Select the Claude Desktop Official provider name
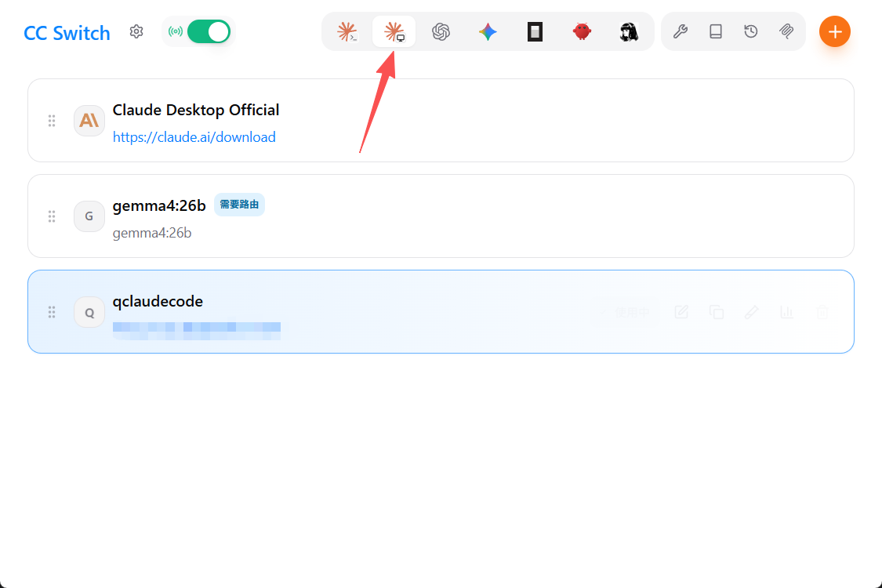This screenshot has width=882, height=588. point(196,110)
